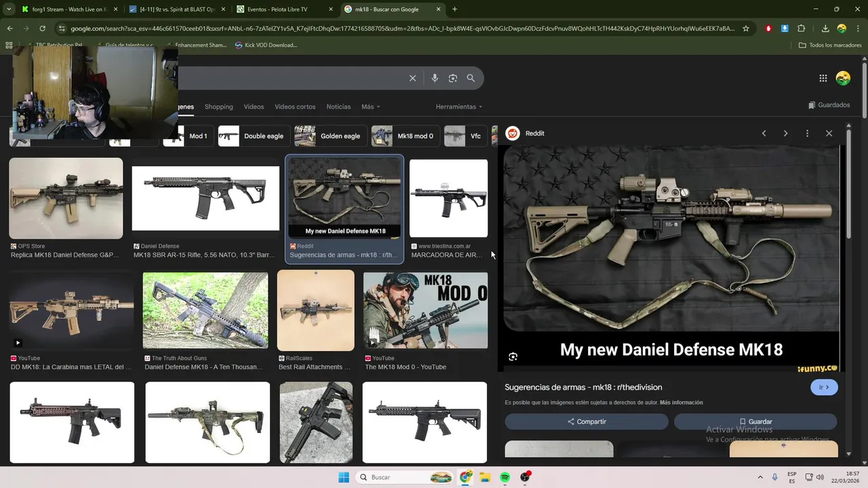Image resolution: width=868 pixels, height=488 pixels.
Task: Show hidden system tray icons
Action: coord(759,477)
